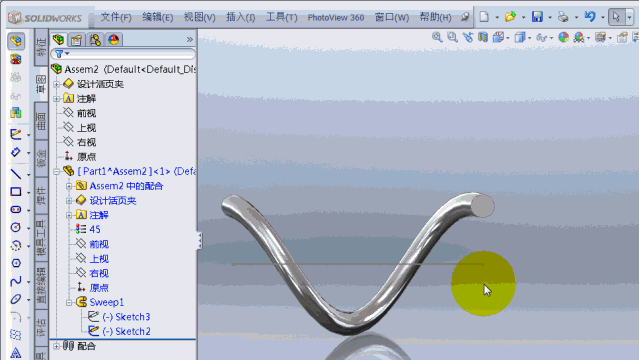
Task: Click the Rectangle sketch tool
Action: (16, 192)
